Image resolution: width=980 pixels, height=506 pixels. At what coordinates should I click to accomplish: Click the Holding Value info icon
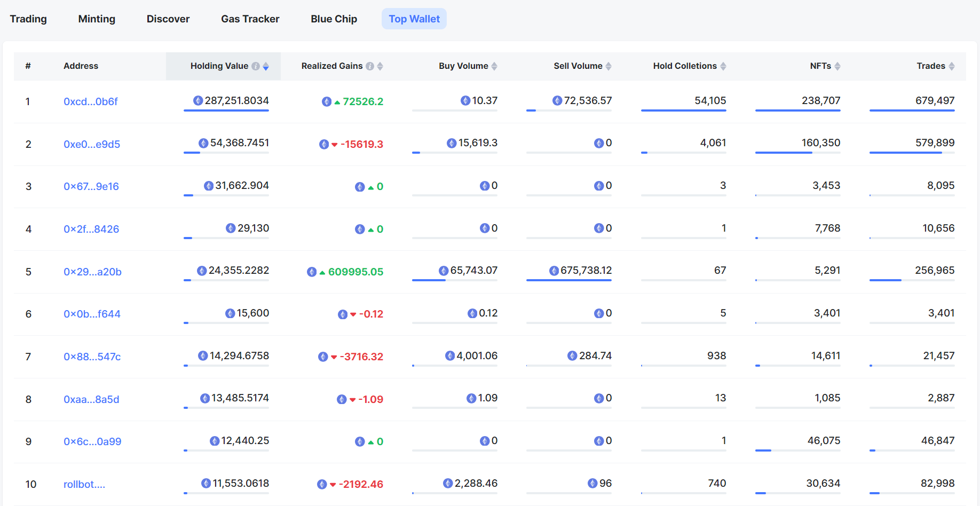[256, 66]
